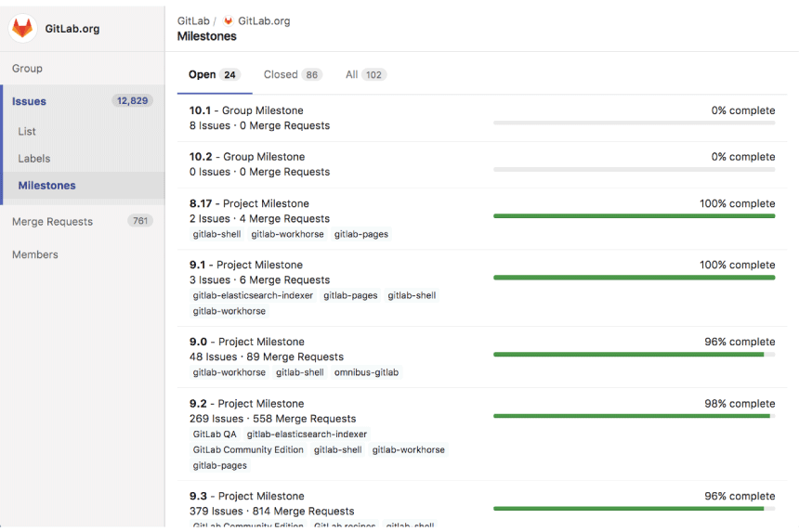Click gitlab-pages tag under milestone 9.1
Image resolution: width=799 pixels, height=532 pixels.
tap(350, 295)
